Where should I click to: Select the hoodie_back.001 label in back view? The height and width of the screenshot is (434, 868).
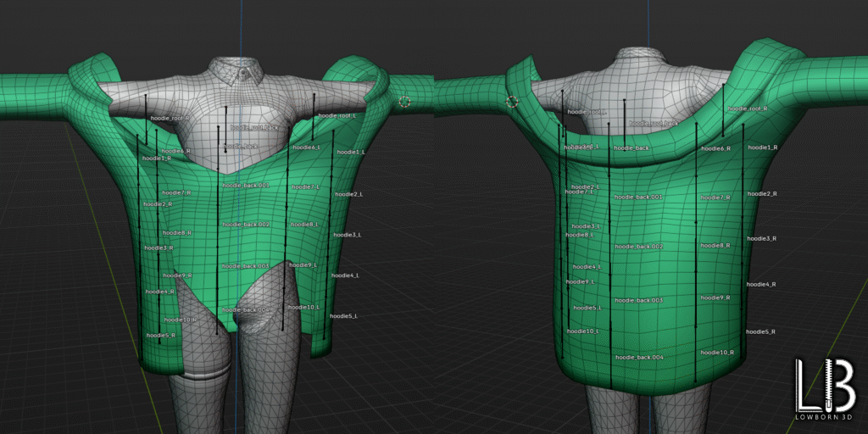coord(638,197)
